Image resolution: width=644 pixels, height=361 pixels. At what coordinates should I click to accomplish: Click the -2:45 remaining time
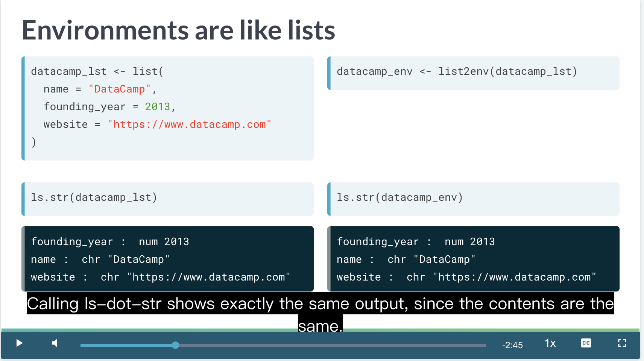pos(512,345)
